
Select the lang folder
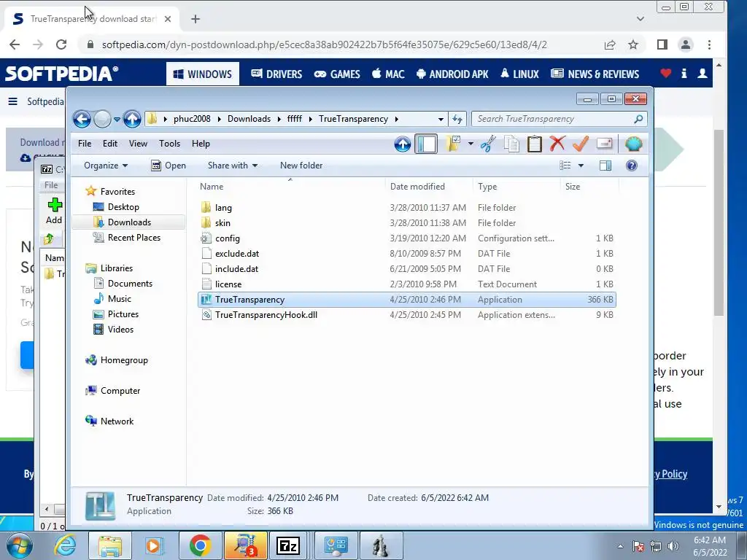coord(407,208)
